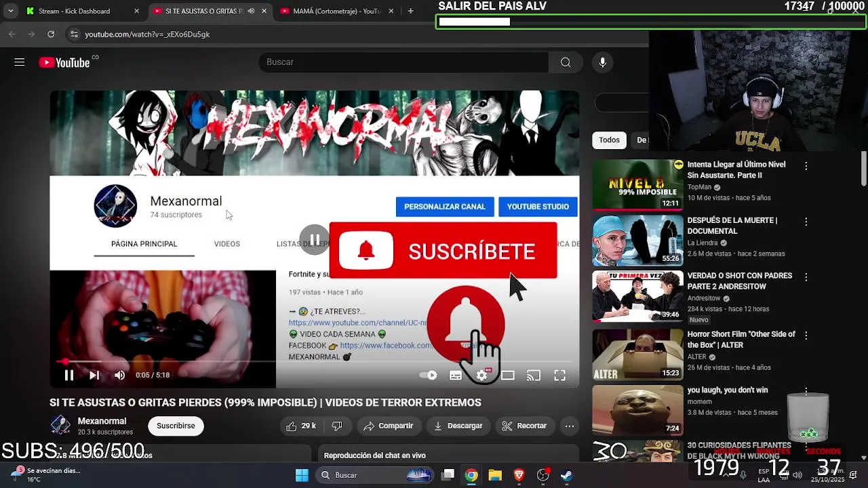Dislike the video with thumbs down
This screenshot has height=488, width=868.
(x=337, y=426)
